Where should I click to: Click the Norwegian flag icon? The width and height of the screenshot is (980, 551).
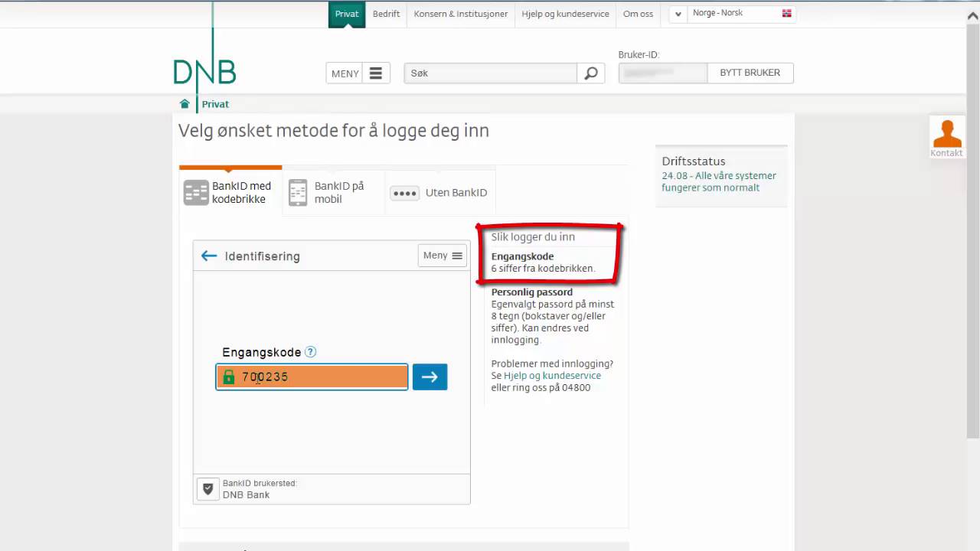coord(786,14)
